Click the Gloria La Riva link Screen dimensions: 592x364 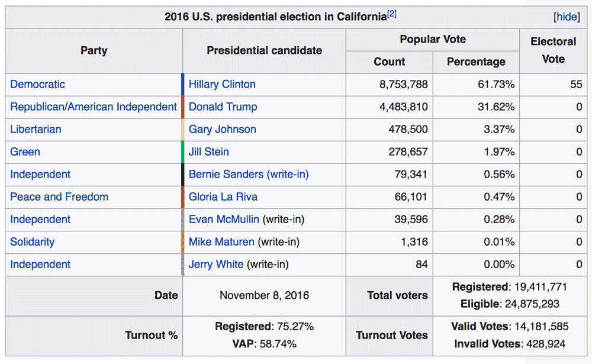223,197
